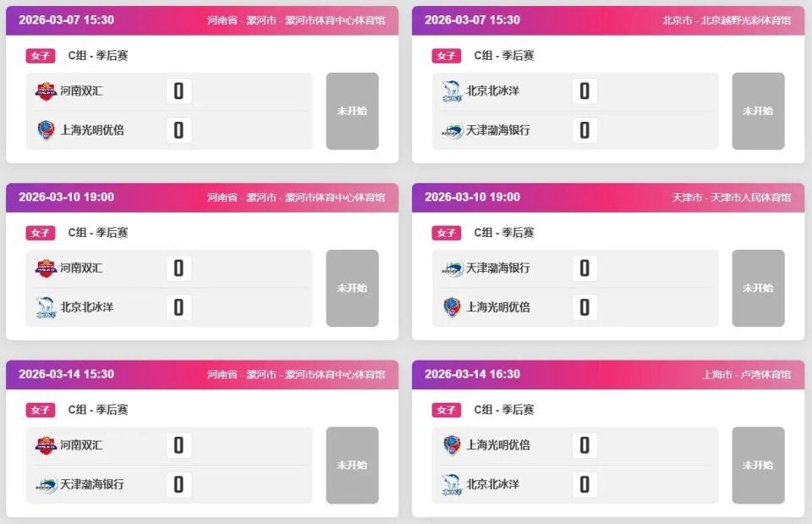
Task: Click 天津渤海银行 logo in the 天津市人民体育馆 match
Action: [x=452, y=268]
